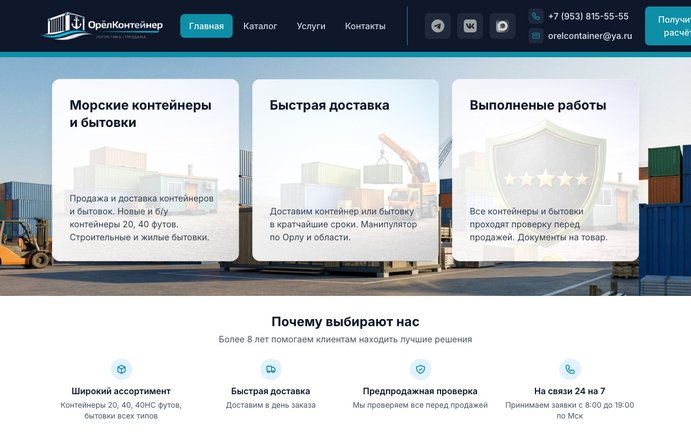The height and width of the screenshot is (432, 691).
Task: Click the phone icon above На связи 24 на 7
Action: (570, 369)
